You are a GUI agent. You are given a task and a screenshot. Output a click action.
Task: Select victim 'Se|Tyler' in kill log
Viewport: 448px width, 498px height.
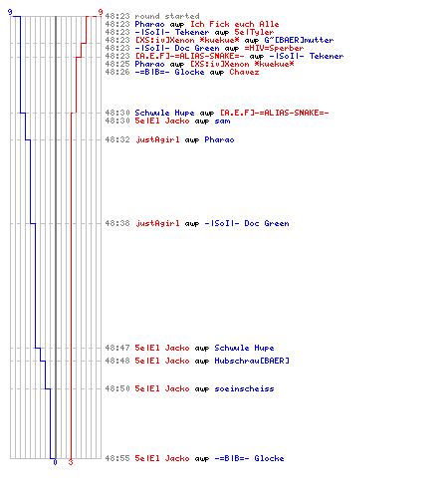tap(254, 32)
